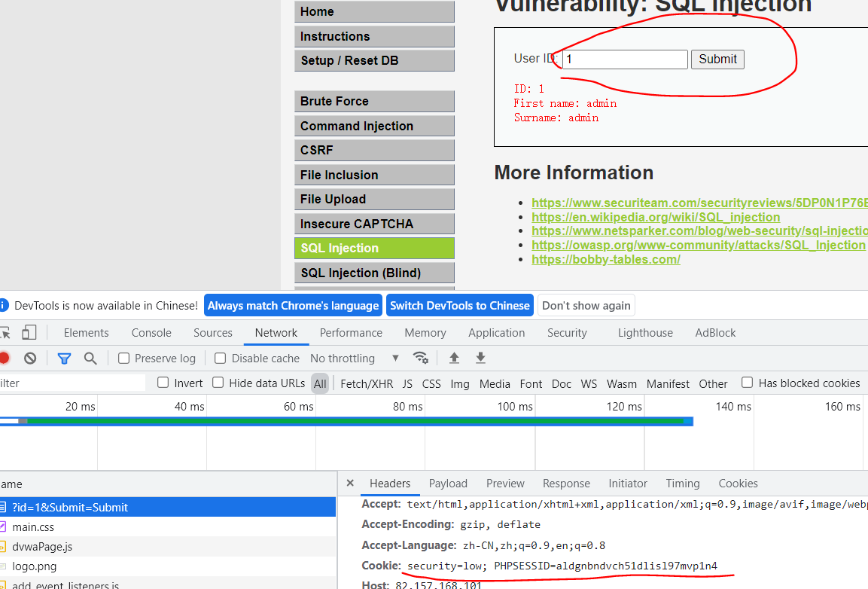Filter requests by Img type
The width and height of the screenshot is (868, 589).
click(459, 383)
